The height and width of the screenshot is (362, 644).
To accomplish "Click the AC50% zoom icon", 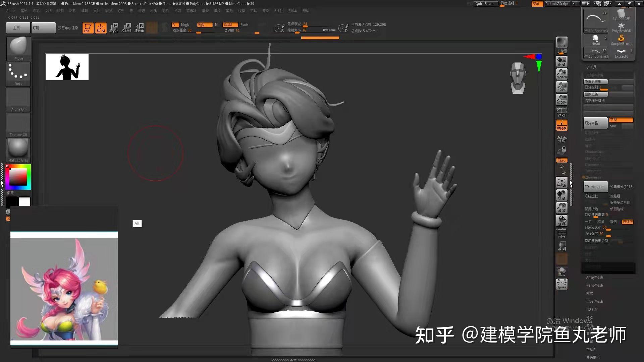I will (x=561, y=100).
